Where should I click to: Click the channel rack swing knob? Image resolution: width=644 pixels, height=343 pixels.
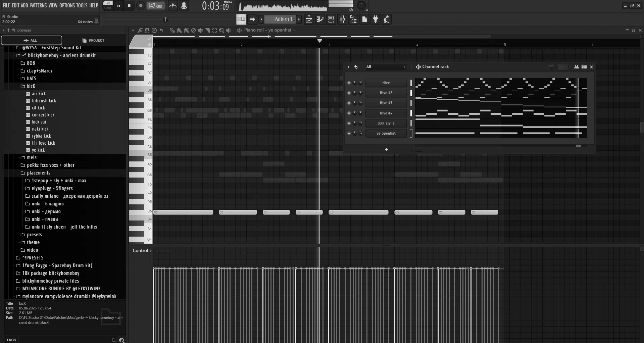click(551, 67)
